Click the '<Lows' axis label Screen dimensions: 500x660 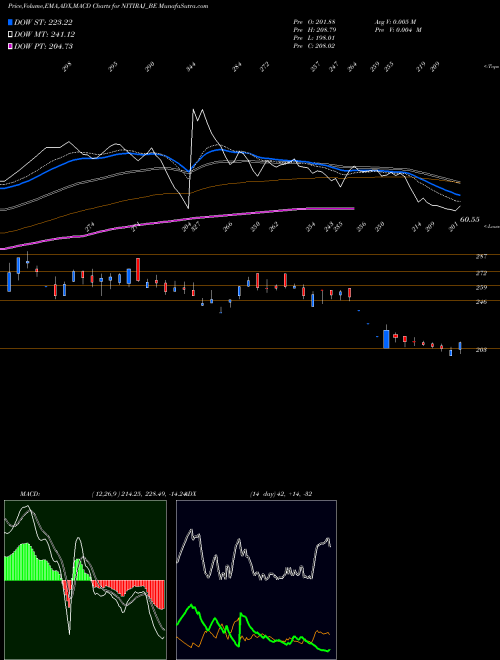491,226
